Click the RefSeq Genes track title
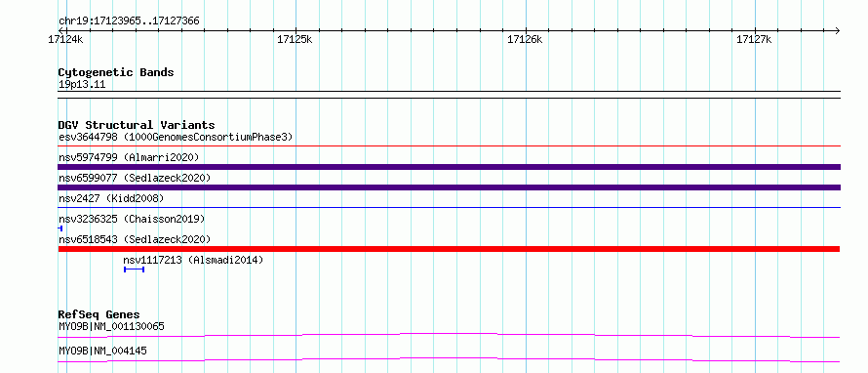This screenshot has height=373, width=868. click(99, 314)
